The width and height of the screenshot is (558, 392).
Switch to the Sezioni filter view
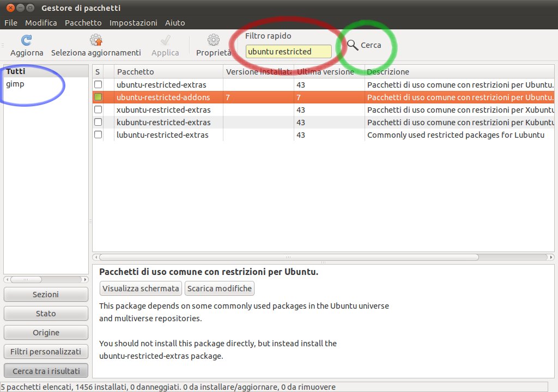46,295
